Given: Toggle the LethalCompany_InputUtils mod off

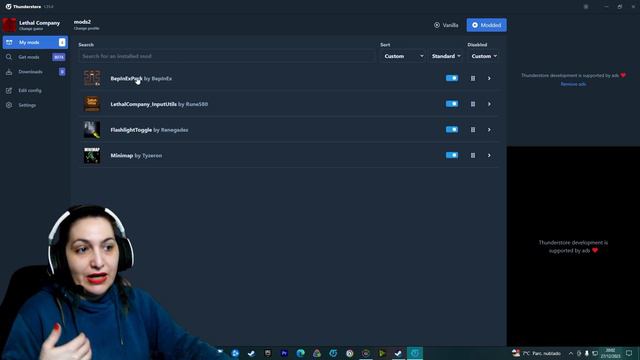Looking at the screenshot, I should pyautogui.click(x=452, y=104).
